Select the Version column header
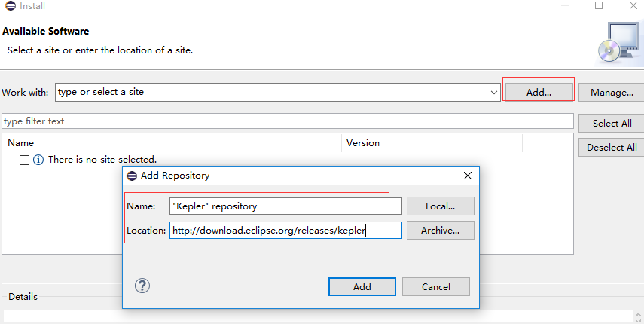 [363, 143]
